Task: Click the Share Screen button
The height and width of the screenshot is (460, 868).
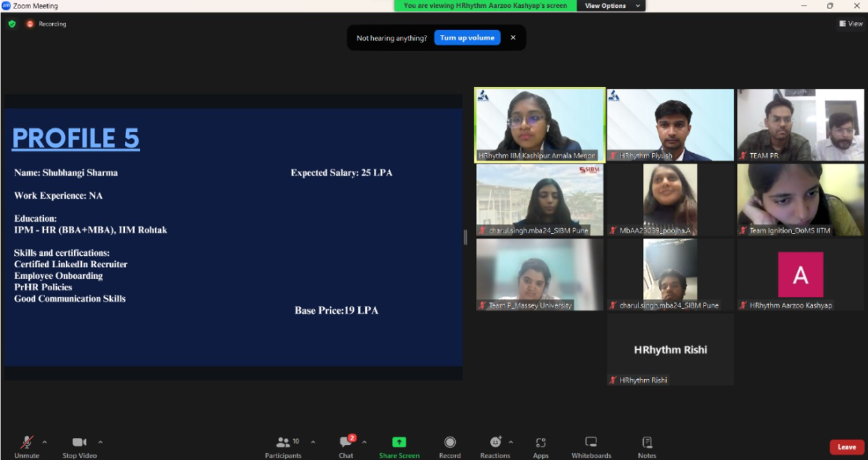Action: coord(399,446)
